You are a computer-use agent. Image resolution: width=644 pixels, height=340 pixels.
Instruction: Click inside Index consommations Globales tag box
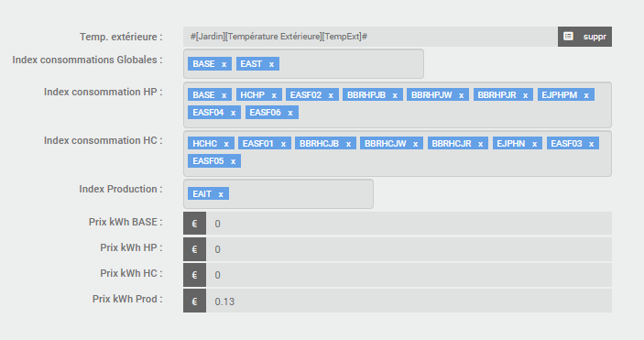[303, 64]
